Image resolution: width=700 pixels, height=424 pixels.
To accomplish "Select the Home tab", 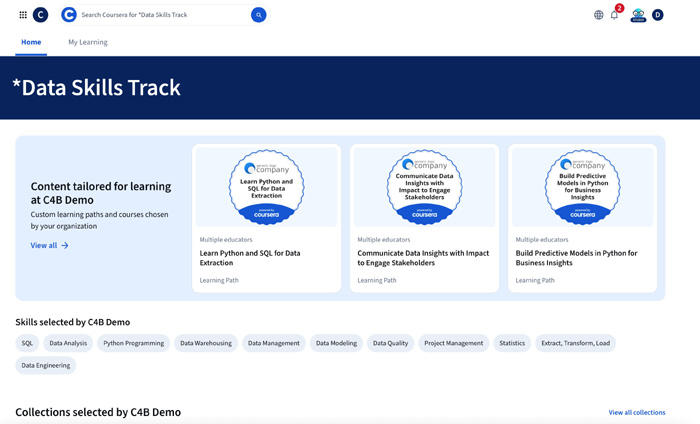I will coord(31,42).
